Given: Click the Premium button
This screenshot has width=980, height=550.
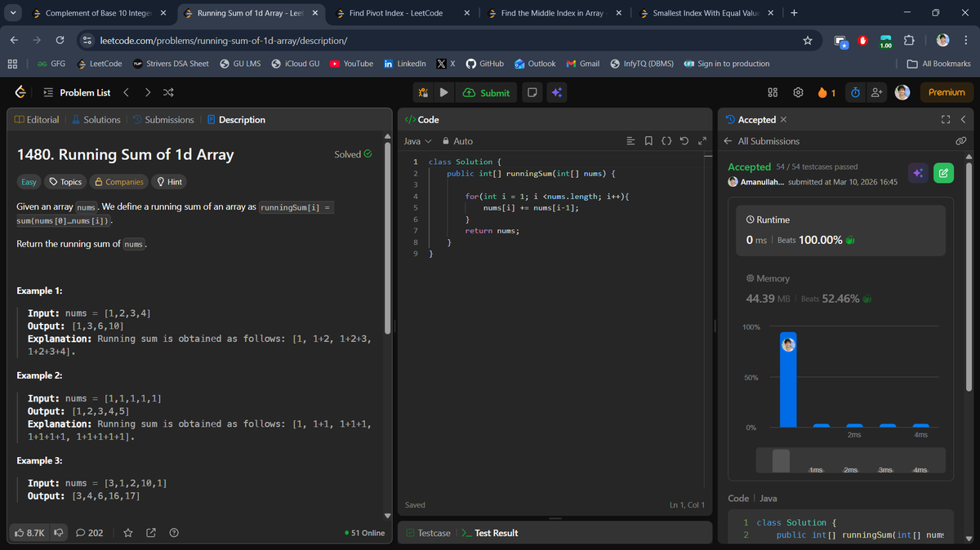Looking at the screenshot, I should pos(947,92).
